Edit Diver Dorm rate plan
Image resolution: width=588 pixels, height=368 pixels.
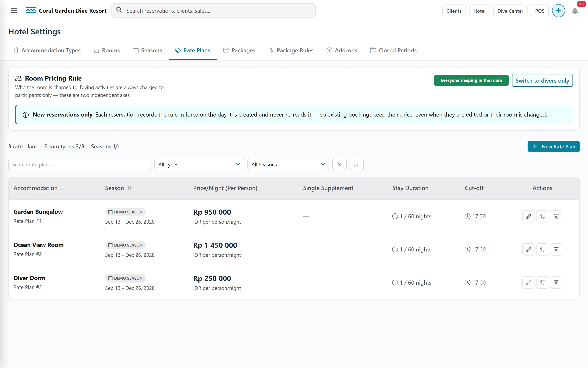[528, 283]
